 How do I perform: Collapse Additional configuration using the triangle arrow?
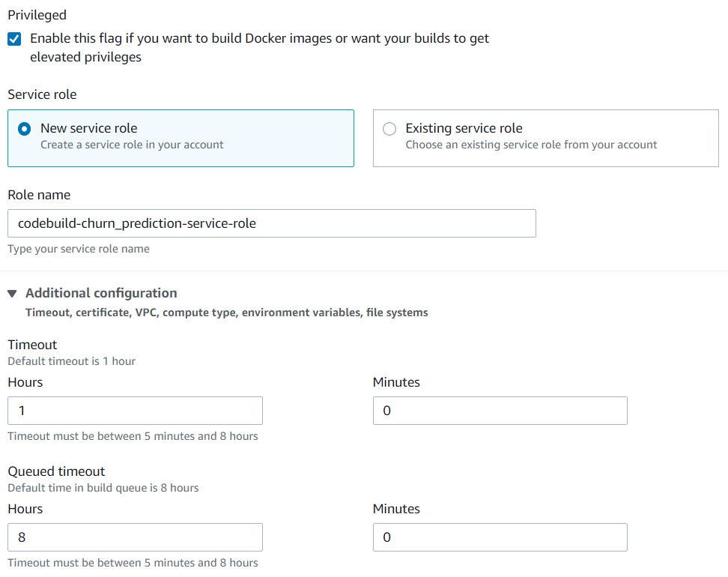click(13, 294)
